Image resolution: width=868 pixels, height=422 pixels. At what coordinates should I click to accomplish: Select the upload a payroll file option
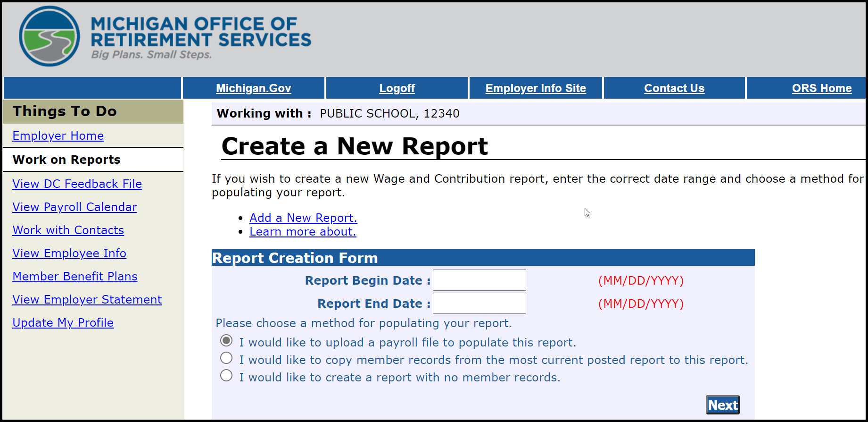coord(226,340)
